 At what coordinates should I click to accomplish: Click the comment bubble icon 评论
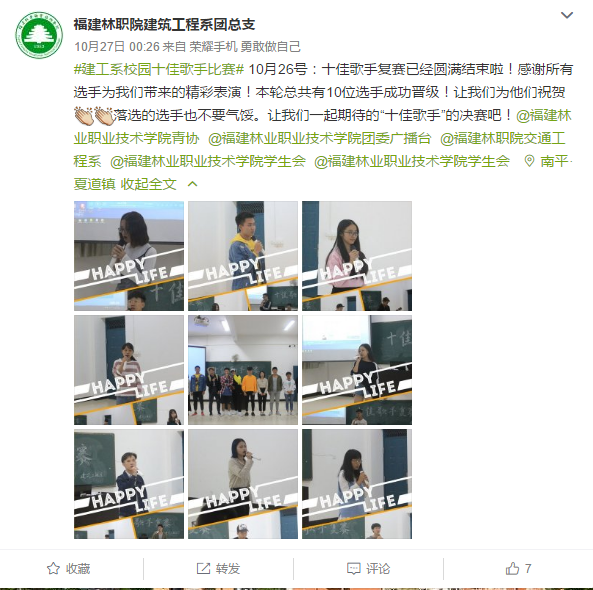click(354, 568)
